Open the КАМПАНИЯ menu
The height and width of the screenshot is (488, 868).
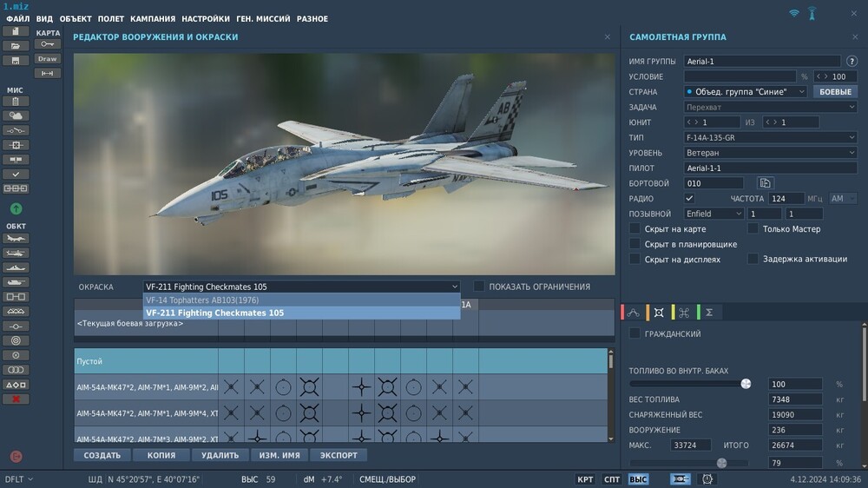coord(153,18)
